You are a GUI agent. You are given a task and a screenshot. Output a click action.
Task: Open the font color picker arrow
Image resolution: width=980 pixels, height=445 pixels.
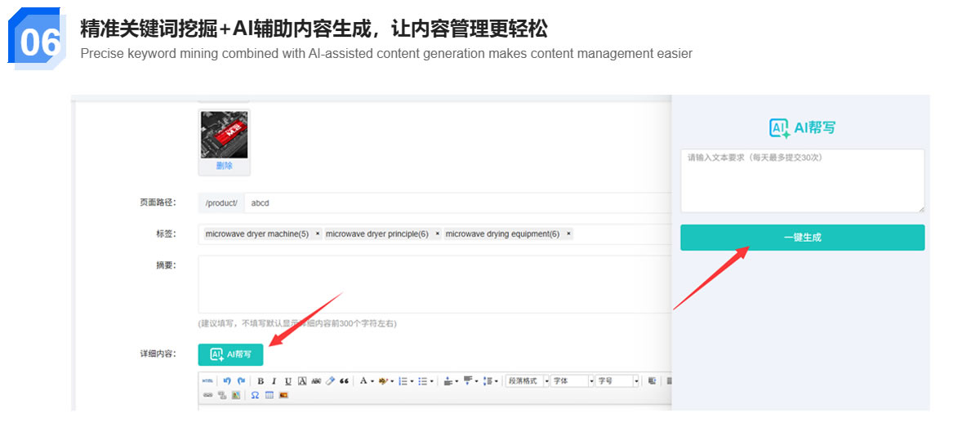click(372, 381)
